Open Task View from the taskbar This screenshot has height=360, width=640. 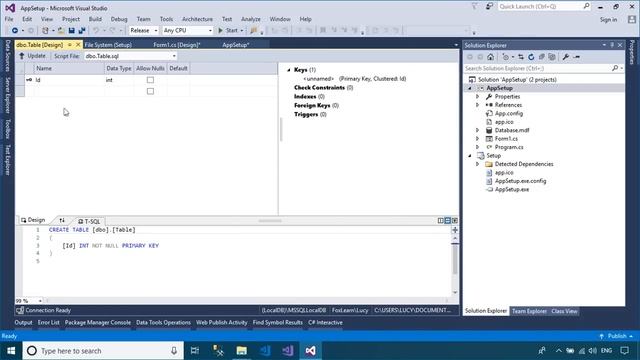coord(195,351)
